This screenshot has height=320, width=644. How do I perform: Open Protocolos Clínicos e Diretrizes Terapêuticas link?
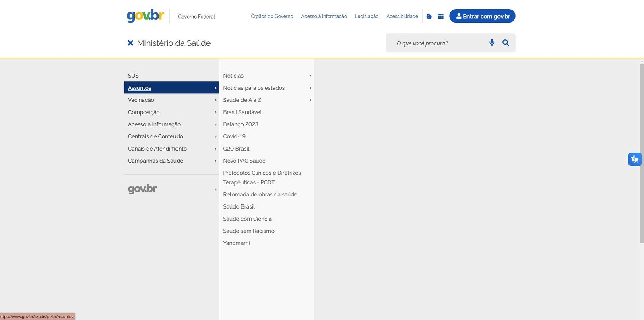pyautogui.click(x=262, y=178)
